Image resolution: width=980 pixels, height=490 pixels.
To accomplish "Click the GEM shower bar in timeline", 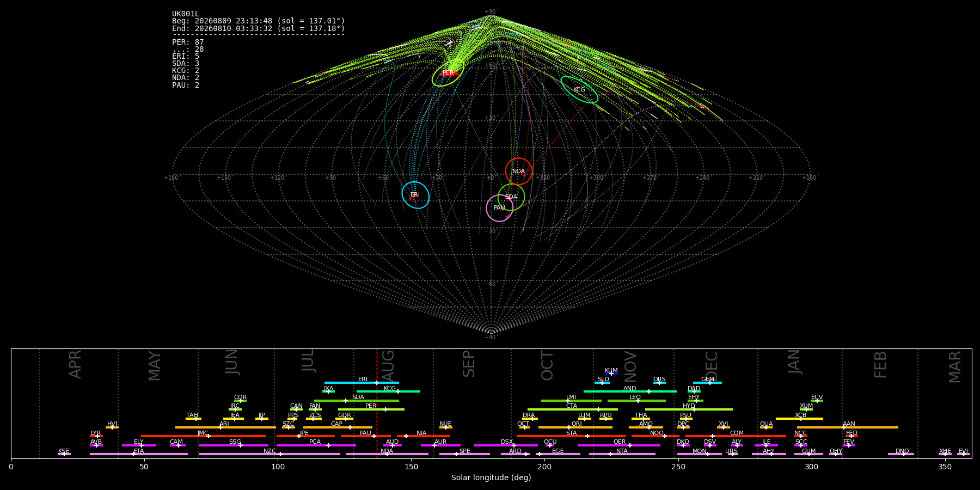I will tap(707, 383).
